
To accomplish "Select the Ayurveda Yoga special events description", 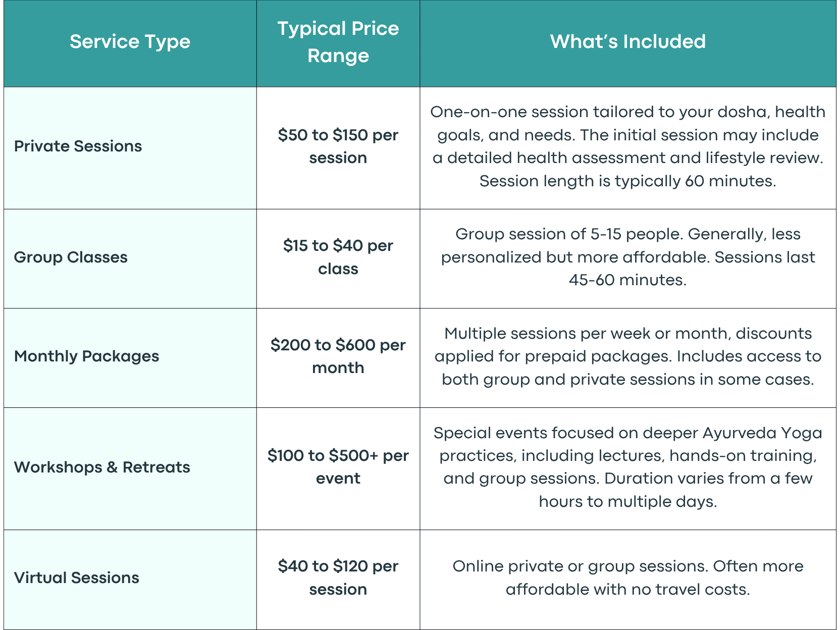I will click(627, 467).
